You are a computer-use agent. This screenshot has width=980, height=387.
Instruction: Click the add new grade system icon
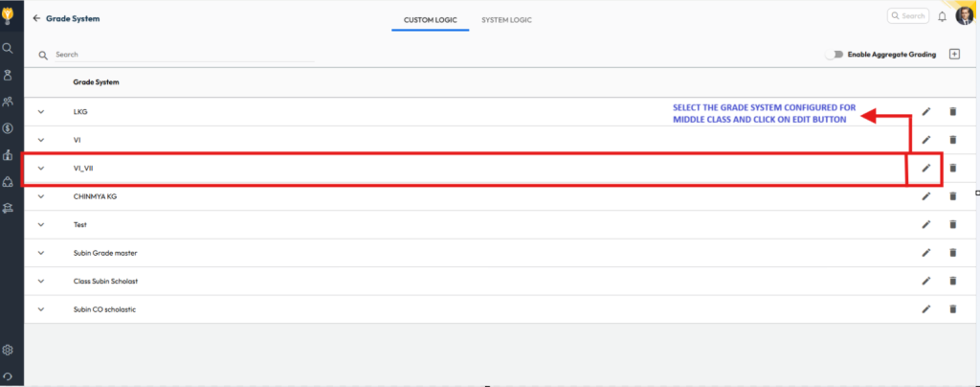954,55
